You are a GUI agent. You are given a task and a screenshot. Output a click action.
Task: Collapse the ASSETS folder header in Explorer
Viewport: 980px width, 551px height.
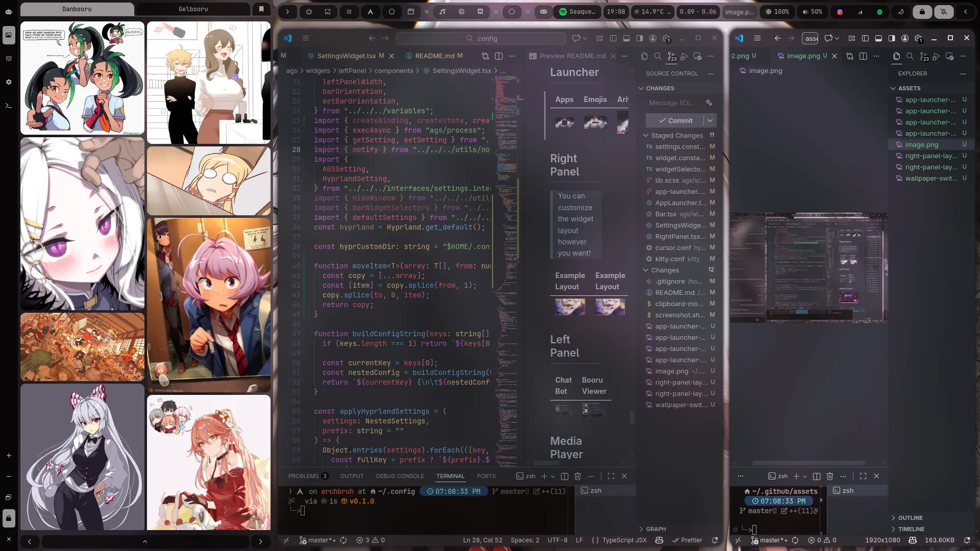coord(909,88)
